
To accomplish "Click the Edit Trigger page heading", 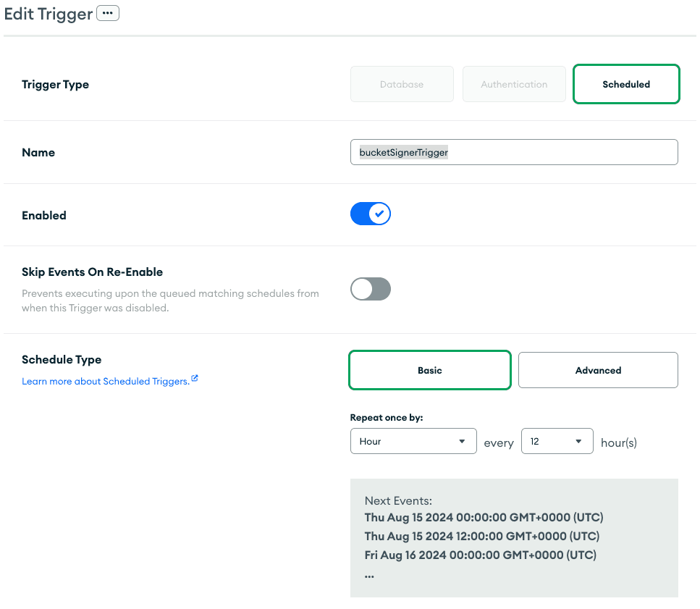I will [48, 14].
